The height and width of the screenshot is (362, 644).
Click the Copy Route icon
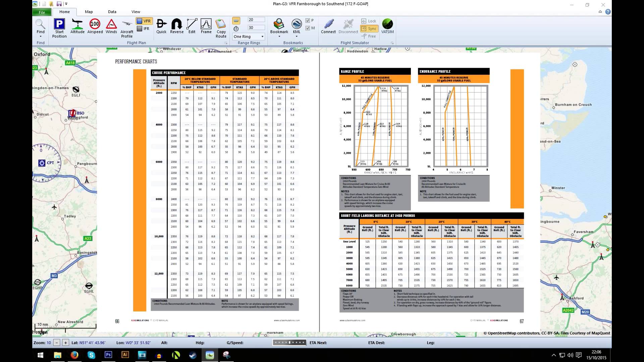[221, 28]
